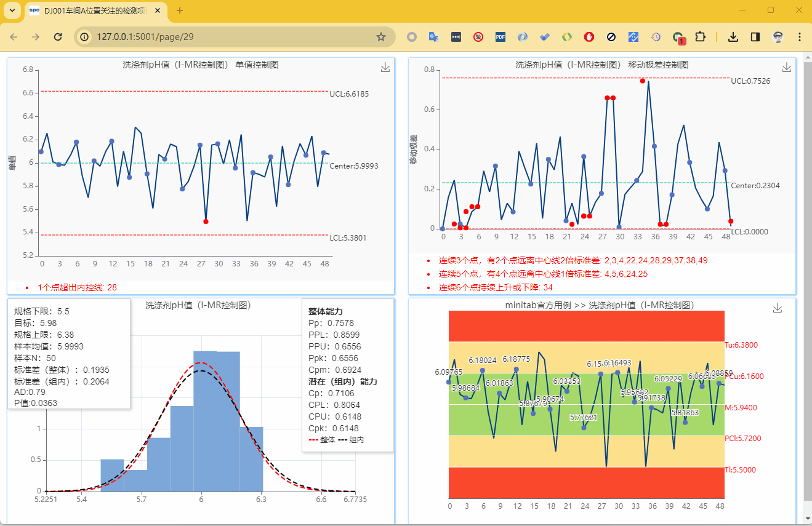Open the extension with red badge 1
The image size is (812, 526).
(x=678, y=38)
